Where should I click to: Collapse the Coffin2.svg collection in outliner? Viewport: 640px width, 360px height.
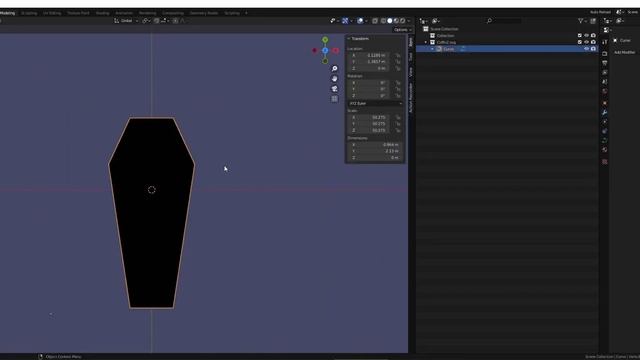426,42
